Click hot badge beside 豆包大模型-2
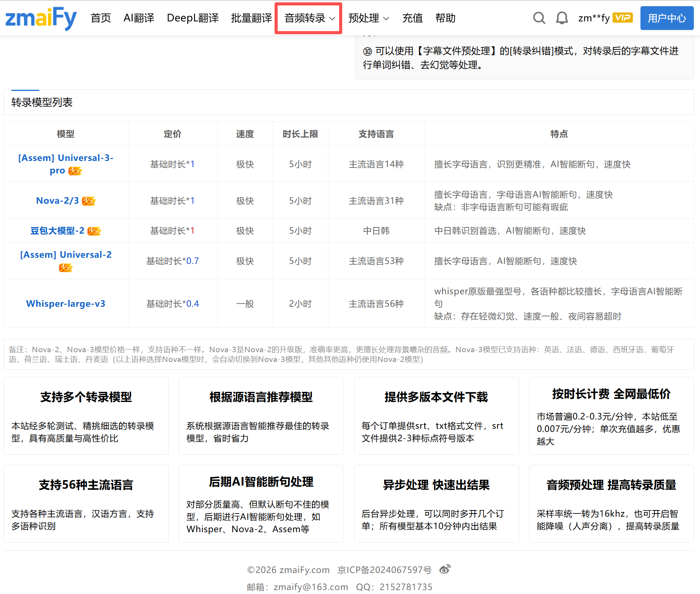The height and width of the screenshot is (594, 700). [x=94, y=231]
